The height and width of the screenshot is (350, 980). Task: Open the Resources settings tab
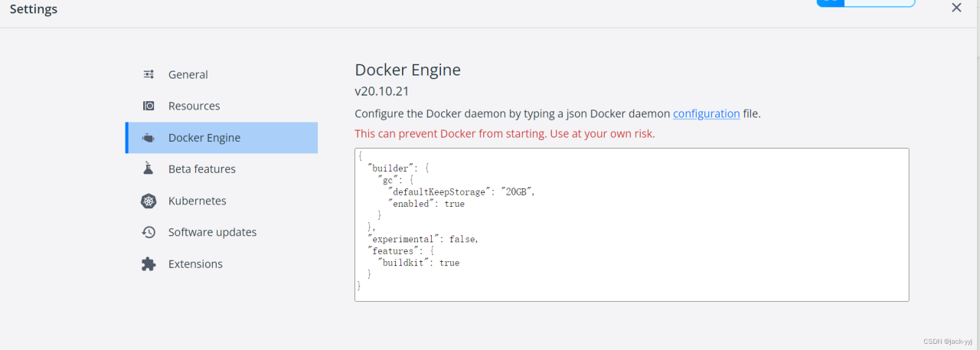[221, 106]
